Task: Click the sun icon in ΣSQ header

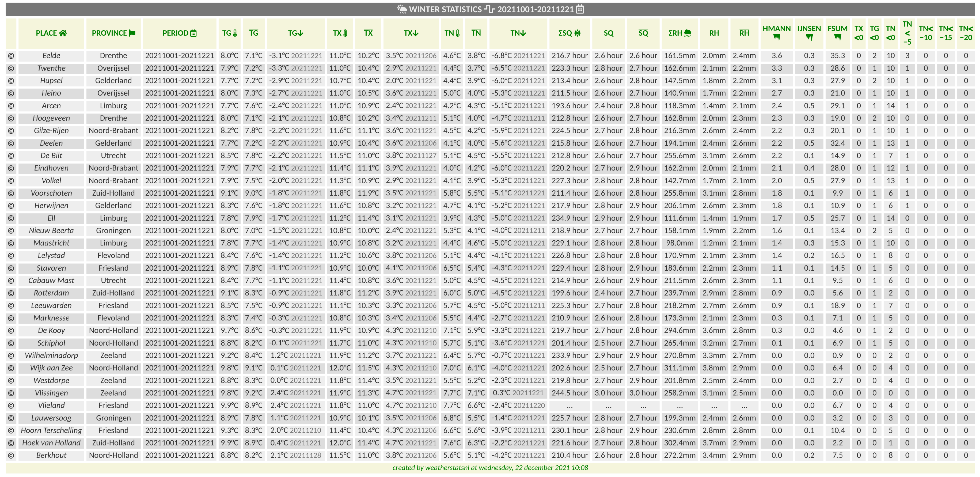Action: tap(578, 33)
